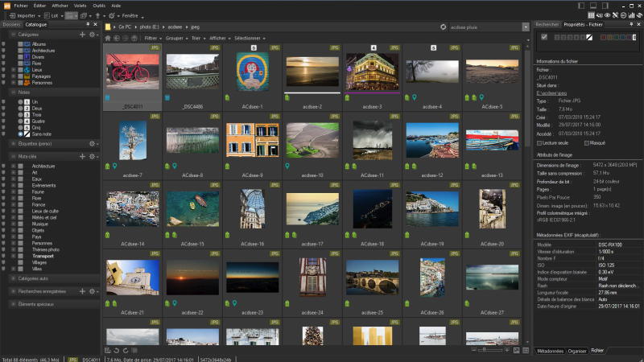Image resolution: width=644 pixels, height=362 pixels.
Task: Click refresh icon beside search box
Action: pyautogui.click(x=444, y=27)
